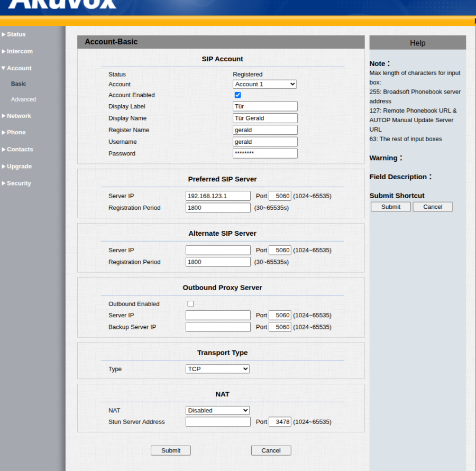Click Submit under Submit Shortcut
The image size is (476, 471).
(391, 207)
